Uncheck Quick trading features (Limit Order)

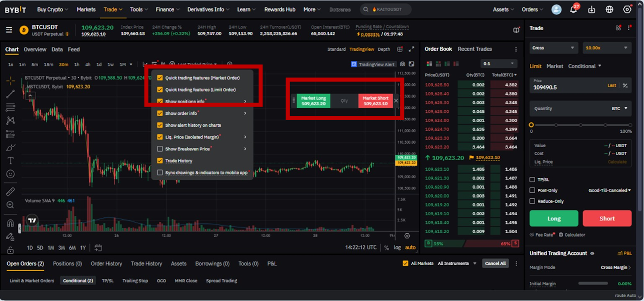[x=160, y=90]
